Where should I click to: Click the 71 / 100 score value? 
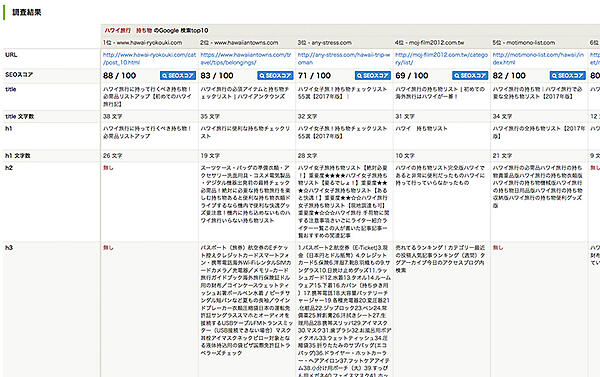click(x=314, y=75)
